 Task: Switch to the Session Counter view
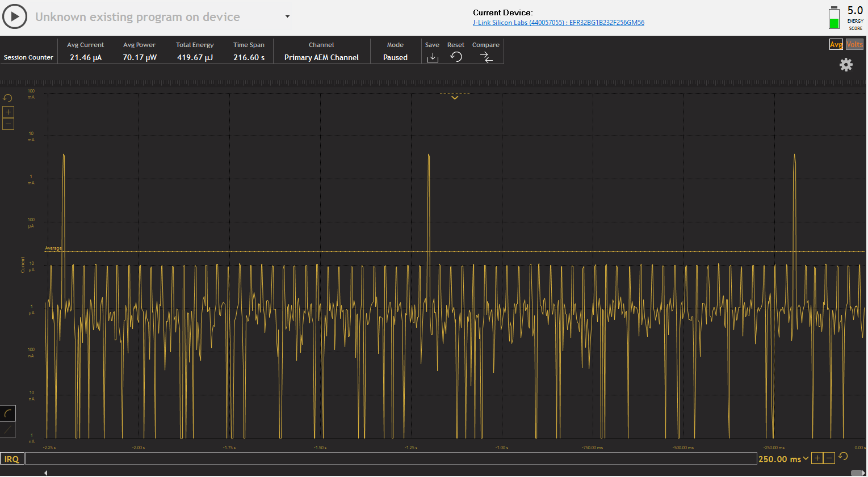tap(28, 57)
